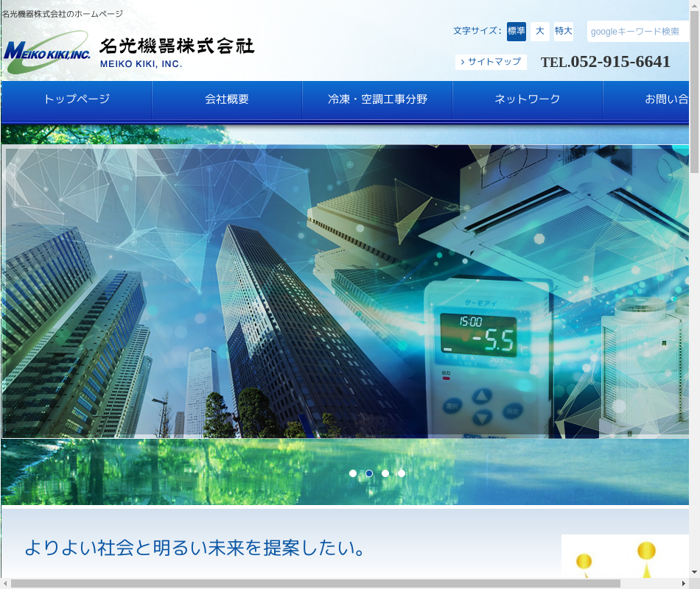Open the 会社概要 menu item
Image resolution: width=700 pixels, height=589 pixels.
[x=227, y=99]
